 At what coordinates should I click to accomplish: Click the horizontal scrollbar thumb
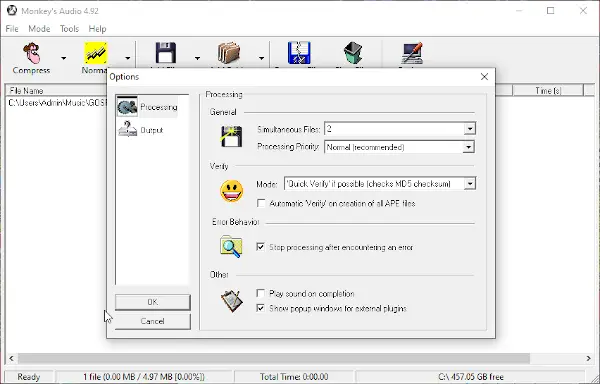[x=274, y=358]
